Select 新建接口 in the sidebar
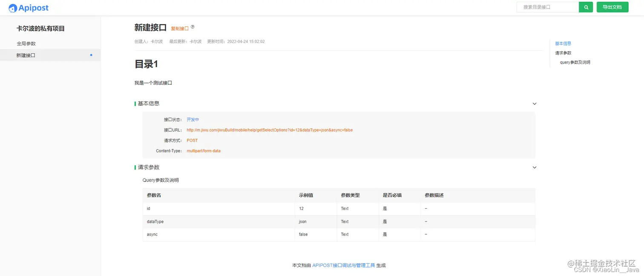 pyautogui.click(x=50, y=55)
